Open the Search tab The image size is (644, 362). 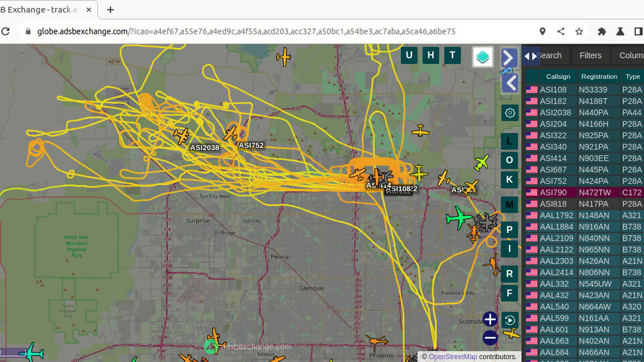tap(548, 56)
